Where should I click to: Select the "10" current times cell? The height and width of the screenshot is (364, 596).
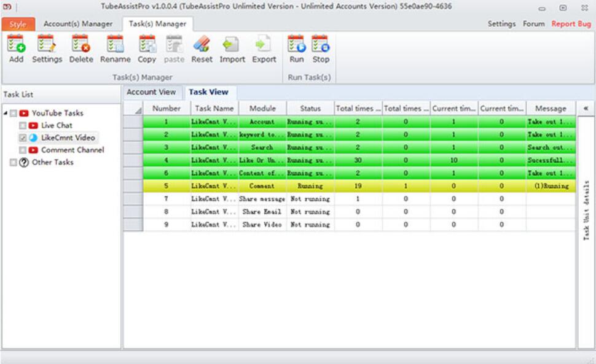(x=454, y=160)
